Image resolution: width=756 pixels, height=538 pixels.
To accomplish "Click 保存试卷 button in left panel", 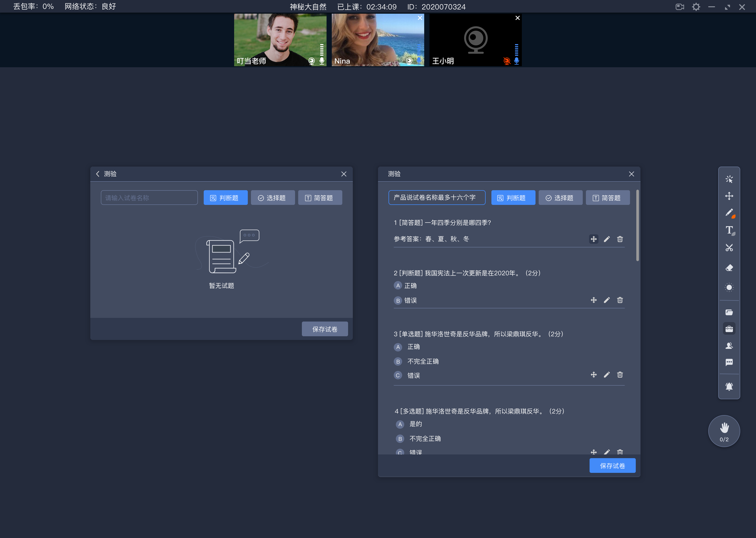I will pos(324,329).
